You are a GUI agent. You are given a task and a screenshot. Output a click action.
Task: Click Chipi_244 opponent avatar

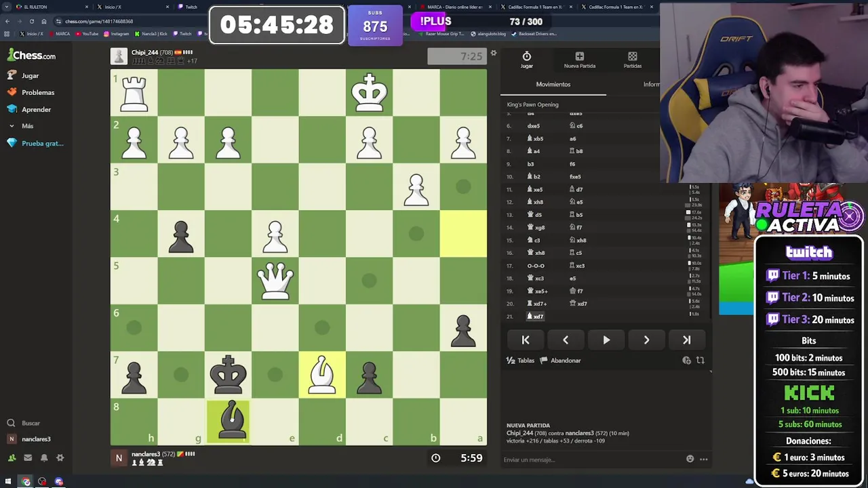tap(119, 56)
